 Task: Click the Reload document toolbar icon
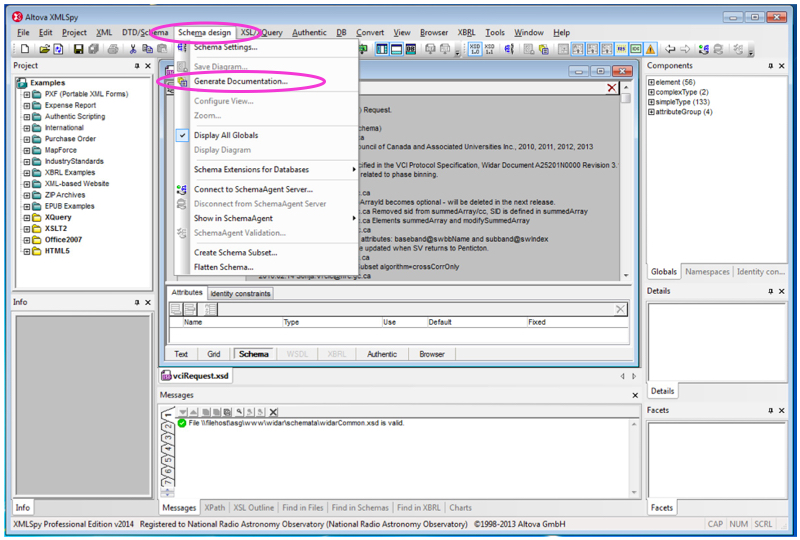click(x=58, y=49)
